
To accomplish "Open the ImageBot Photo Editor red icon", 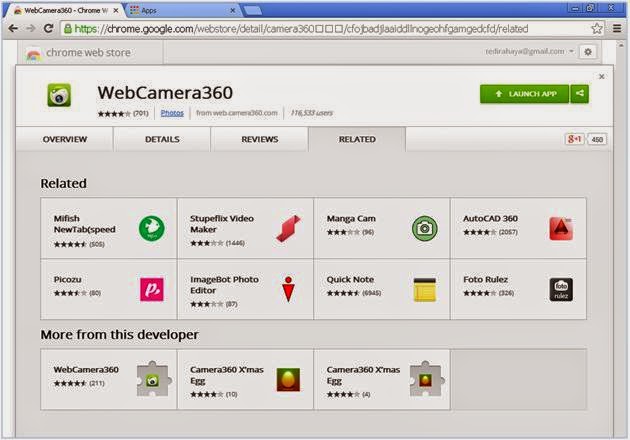I will pyautogui.click(x=288, y=289).
